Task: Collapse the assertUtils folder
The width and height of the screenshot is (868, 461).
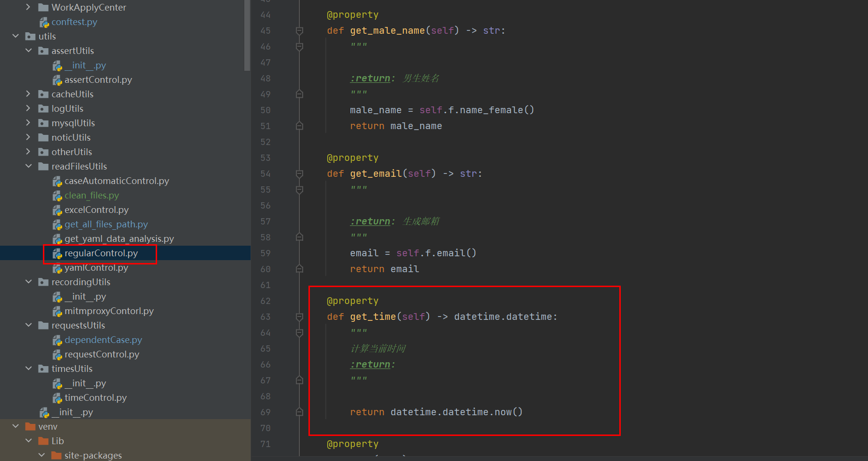Action: click(x=28, y=51)
